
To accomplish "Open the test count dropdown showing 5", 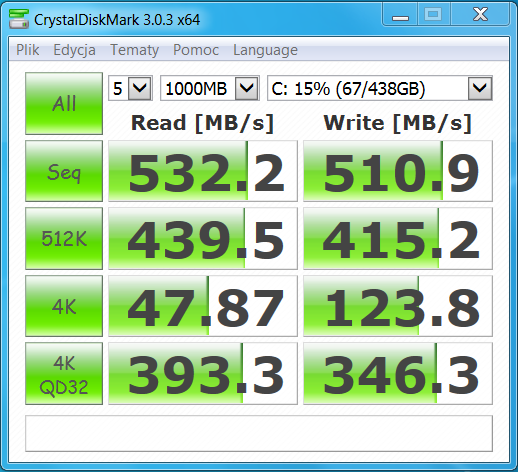I will click(130, 88).
